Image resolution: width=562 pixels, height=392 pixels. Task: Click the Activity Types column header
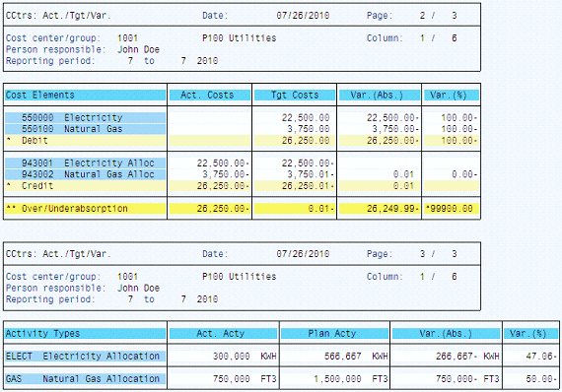(x=86, y=333)
